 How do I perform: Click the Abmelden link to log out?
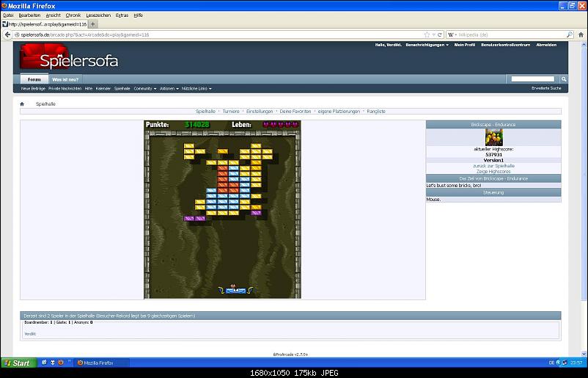pyautogui.click(x=546, y=45)
